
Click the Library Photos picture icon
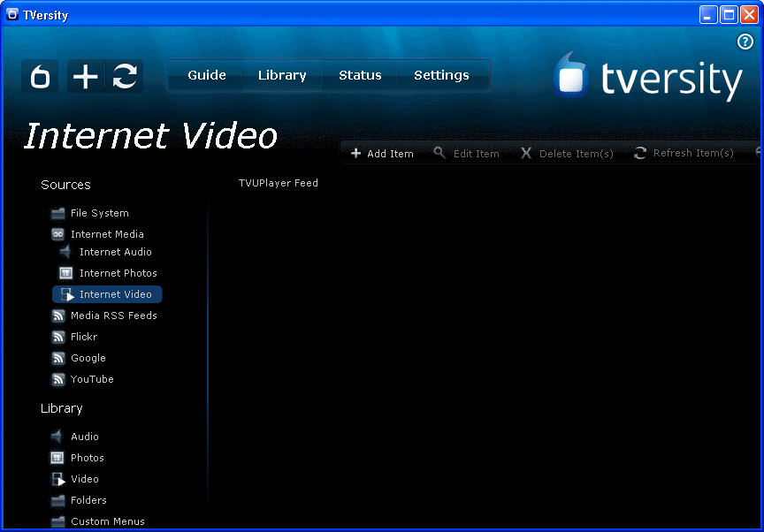[x=57, y=458]
